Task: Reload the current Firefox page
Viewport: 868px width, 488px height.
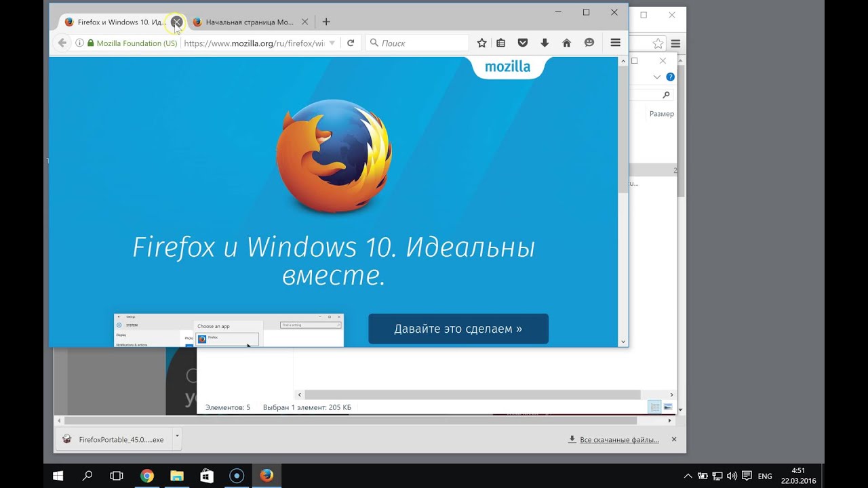Action: [x=351, y=43]
